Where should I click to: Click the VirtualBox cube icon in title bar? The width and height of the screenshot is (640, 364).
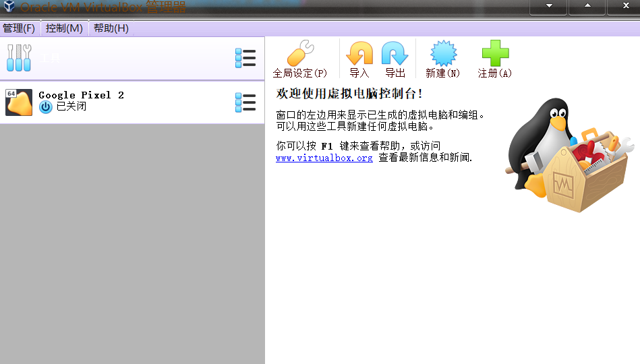(9, 7)
